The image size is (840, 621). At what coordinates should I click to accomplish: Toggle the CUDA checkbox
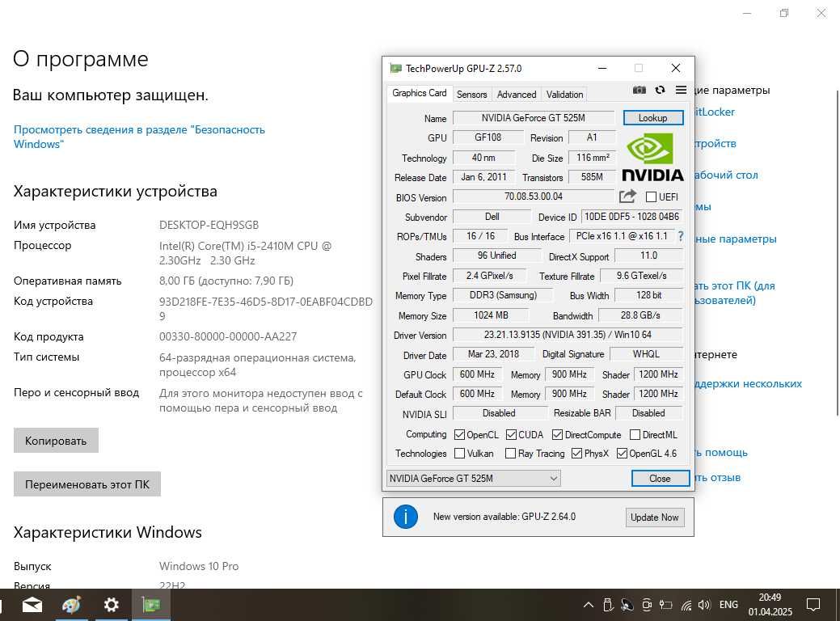point(511,434)
